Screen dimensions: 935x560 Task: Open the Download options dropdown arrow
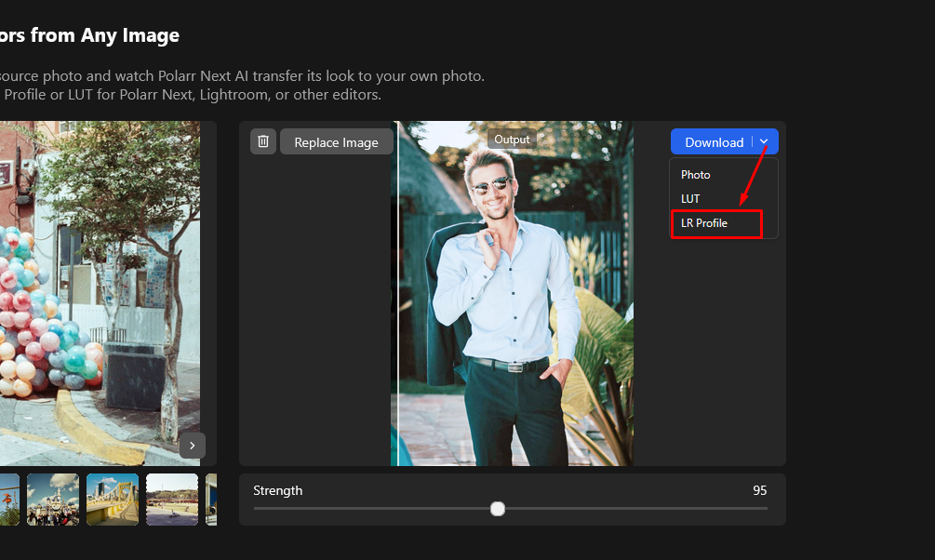764,141
